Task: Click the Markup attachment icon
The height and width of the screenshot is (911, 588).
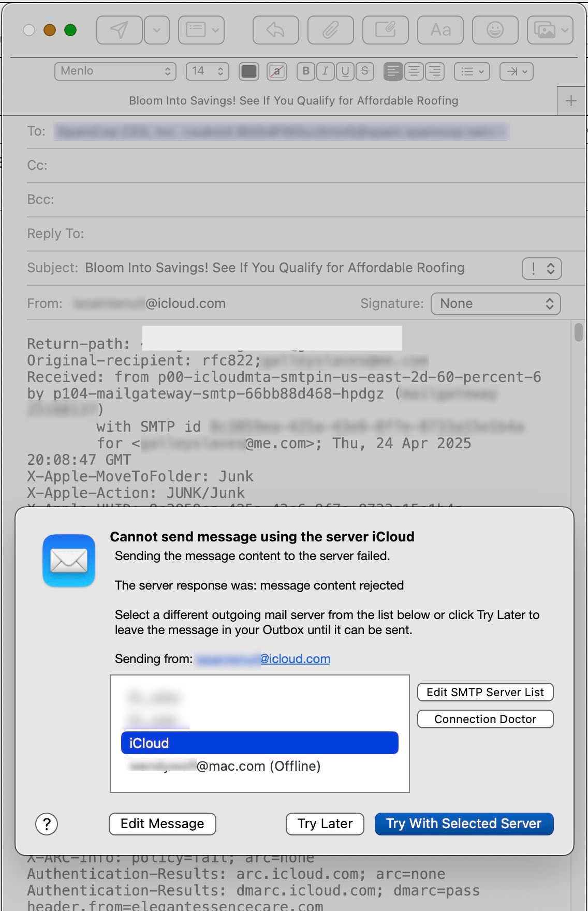Action: pos(385,30)
